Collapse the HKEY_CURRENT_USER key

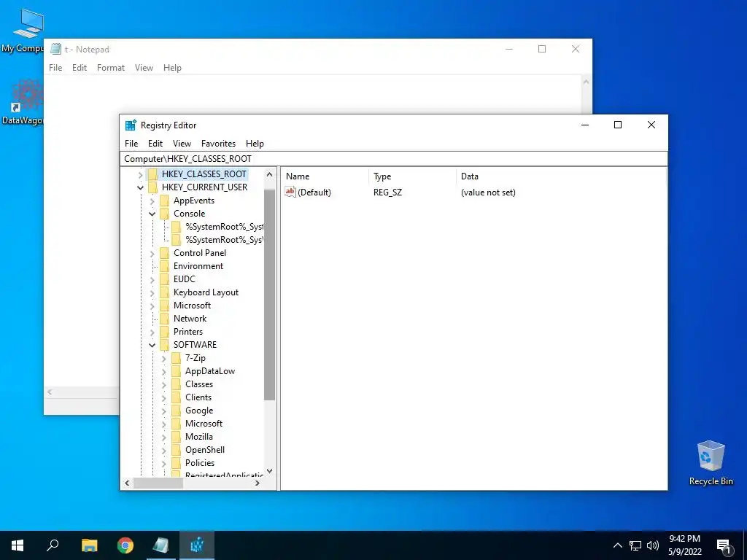tap(141, 187)
